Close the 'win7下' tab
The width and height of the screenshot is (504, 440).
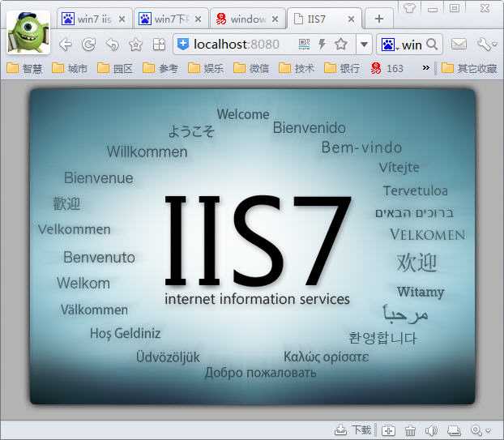[199, 19]
